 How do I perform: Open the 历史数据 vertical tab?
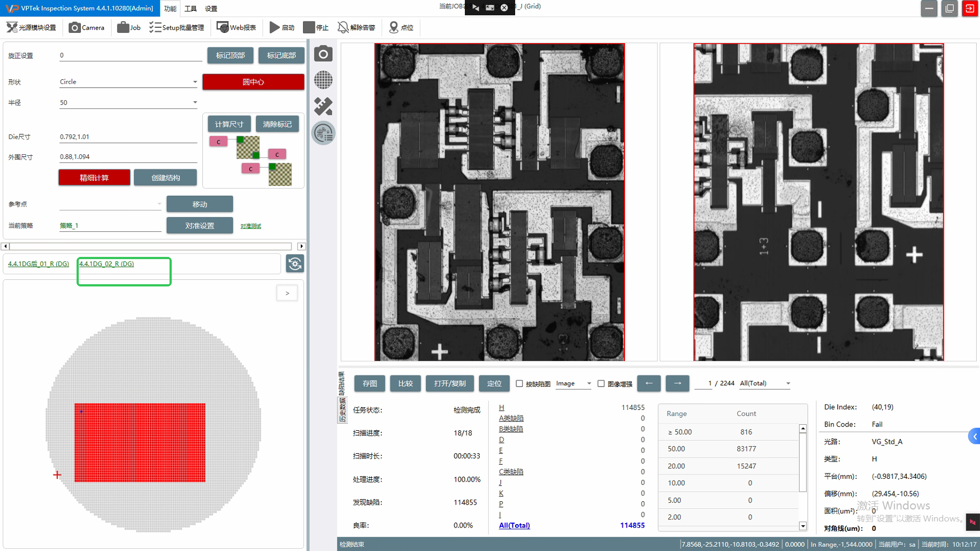point(342,410)
